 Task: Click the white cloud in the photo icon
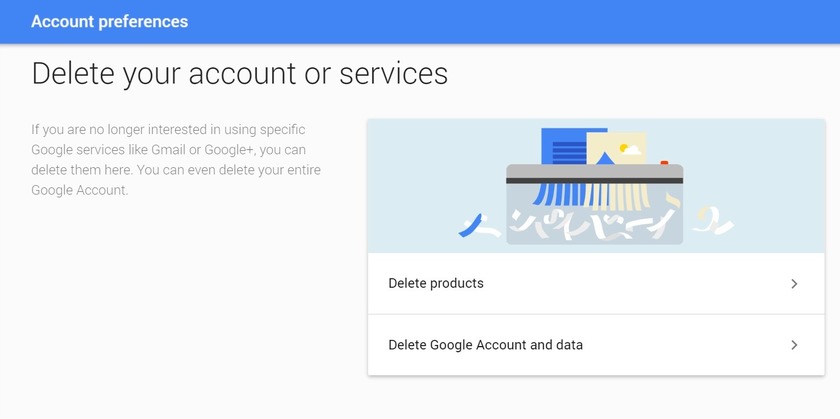point(632,149)
